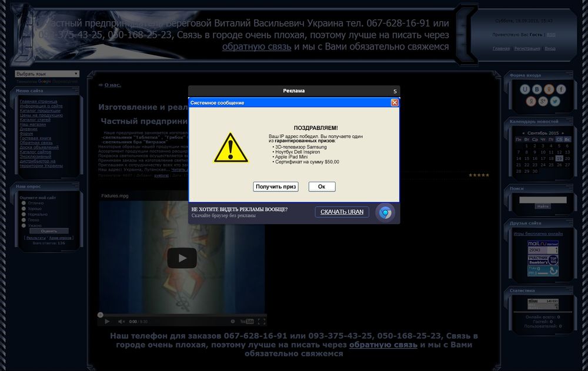Click the Fixtures.mpg video title

115,196
